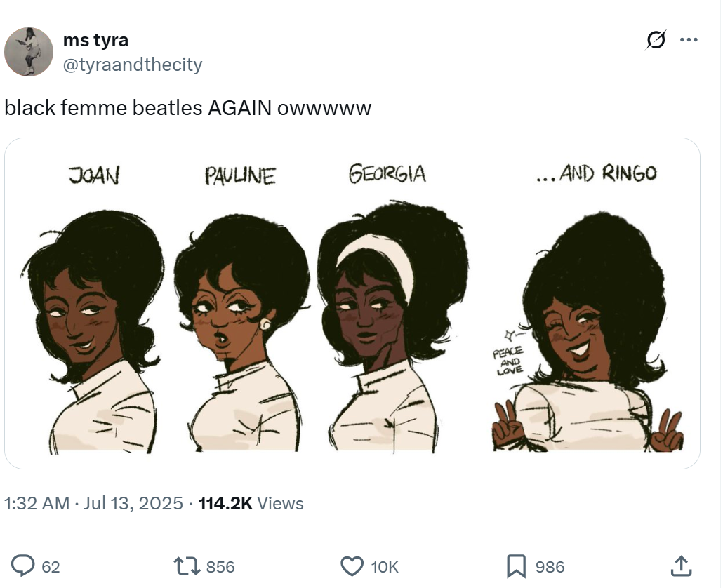Like the tweet with the heart icon
This screenshot has height=588, width=723.
pyautogui.click(x=352, y=566)
